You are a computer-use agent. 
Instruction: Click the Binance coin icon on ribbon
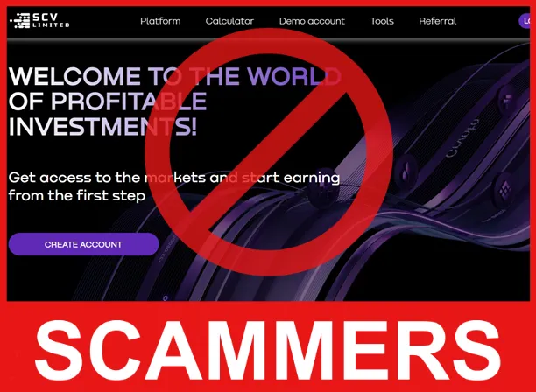point(504,191)
